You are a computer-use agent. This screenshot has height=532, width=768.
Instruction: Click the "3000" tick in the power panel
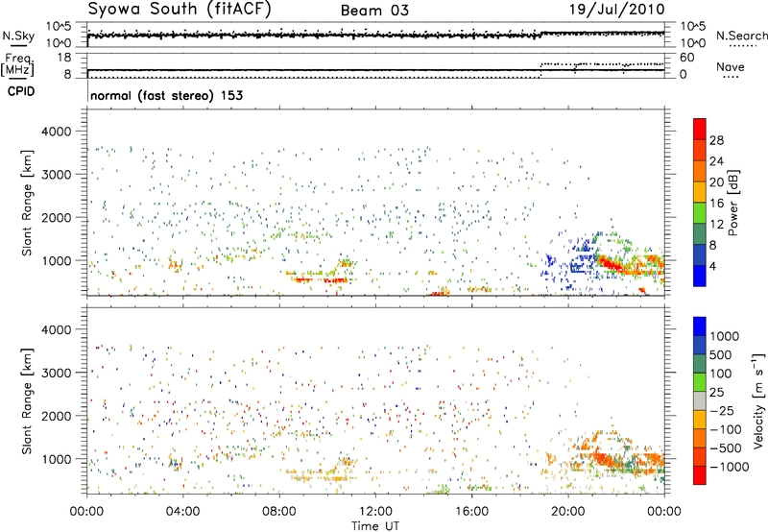click(x=56, y=175)
